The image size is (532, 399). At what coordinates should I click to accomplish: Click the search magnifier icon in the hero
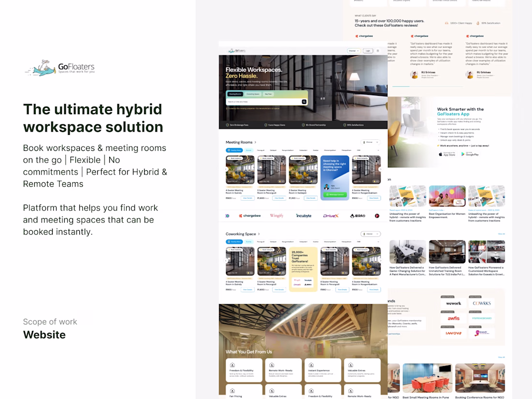(x=304, y=102)
